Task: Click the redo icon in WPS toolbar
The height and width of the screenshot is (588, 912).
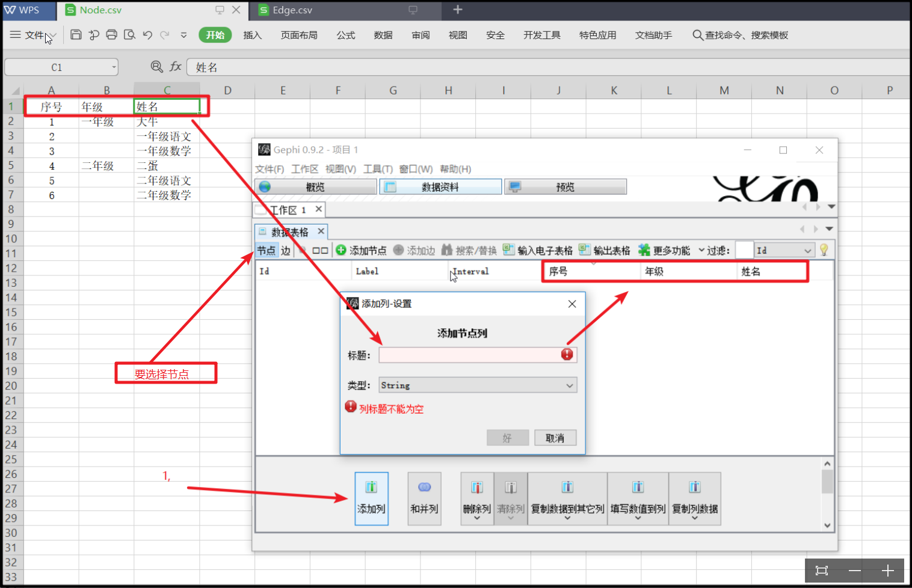Action: pyautogui.click(x=165, y=35)
